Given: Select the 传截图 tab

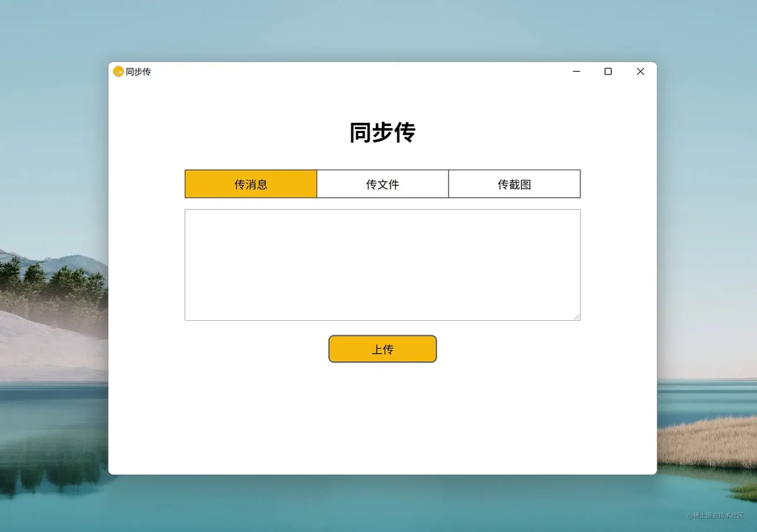Looking at the screenshot, I should pos(514,184).
